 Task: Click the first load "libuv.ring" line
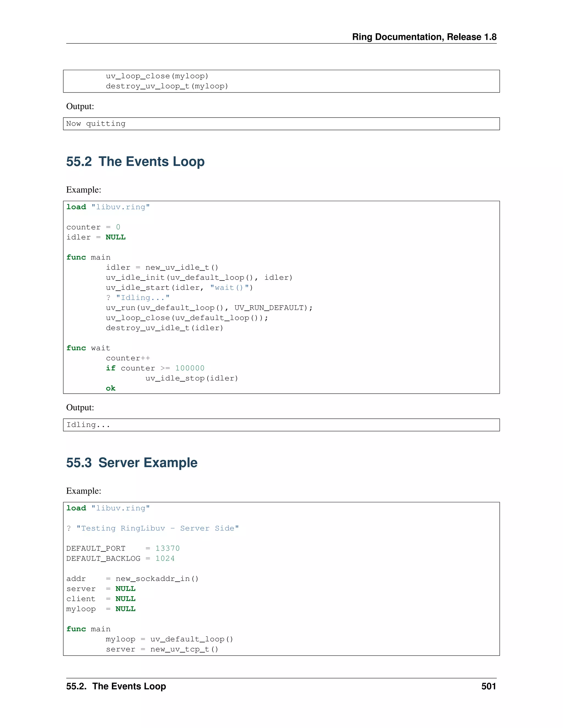tap(108, 207)
